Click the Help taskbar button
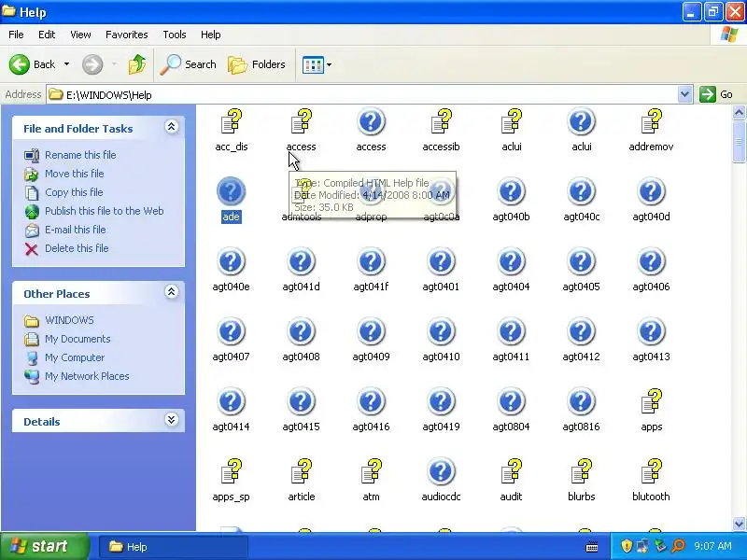 [x=174, y=547]
